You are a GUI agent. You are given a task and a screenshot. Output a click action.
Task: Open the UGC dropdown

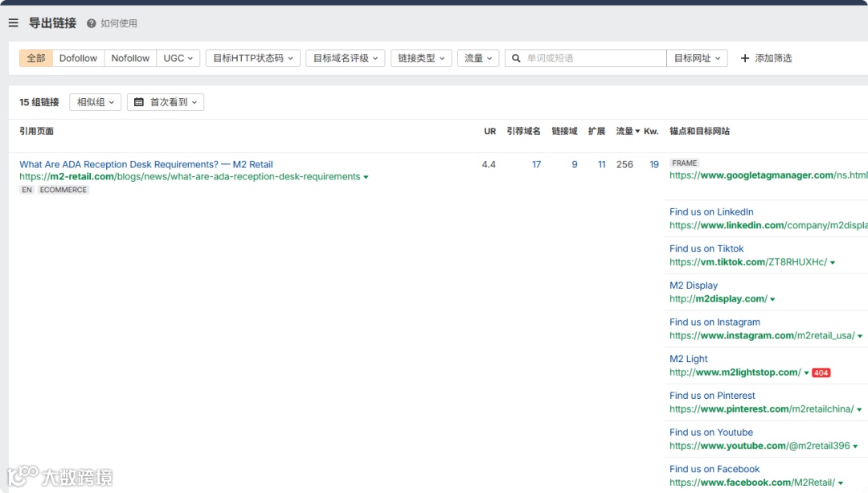tap(178, 58)
